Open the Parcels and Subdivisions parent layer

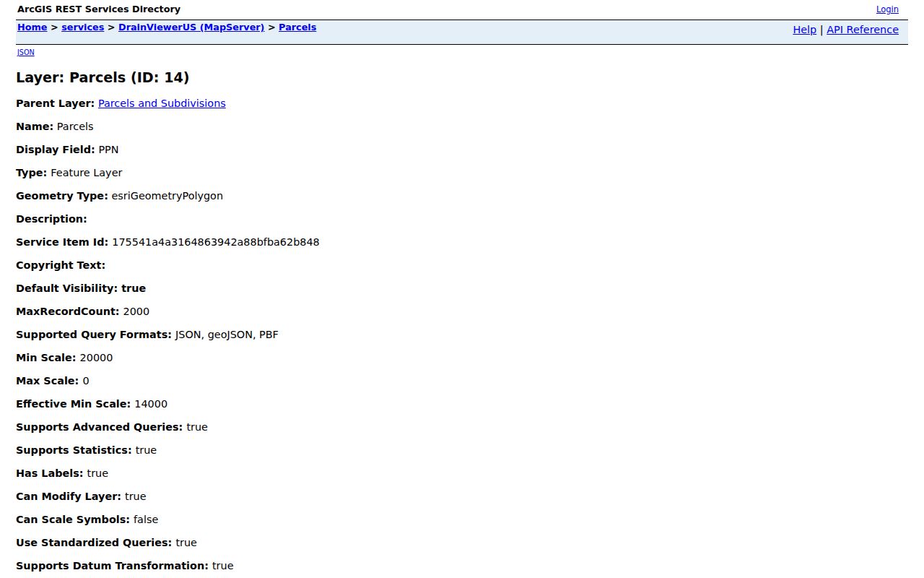click(x=162, y=103)
